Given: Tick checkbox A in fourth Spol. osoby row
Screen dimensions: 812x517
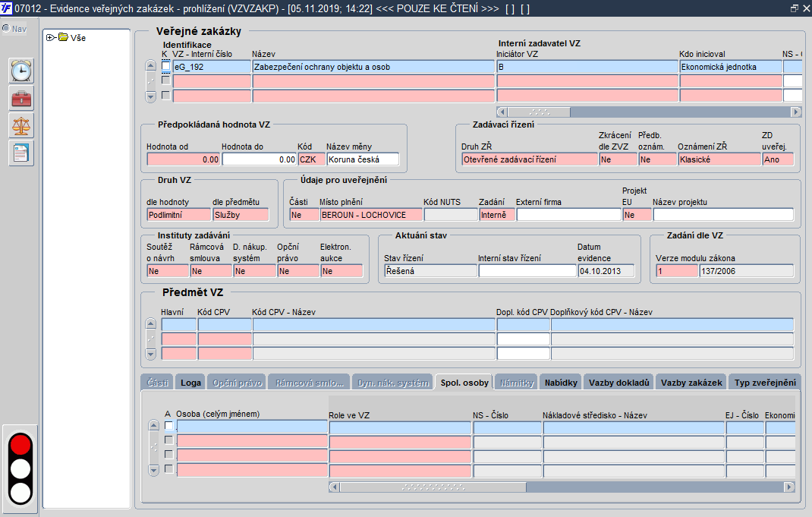Looking at the screenshot, I should pyautogui.click(x=168, y=469).
